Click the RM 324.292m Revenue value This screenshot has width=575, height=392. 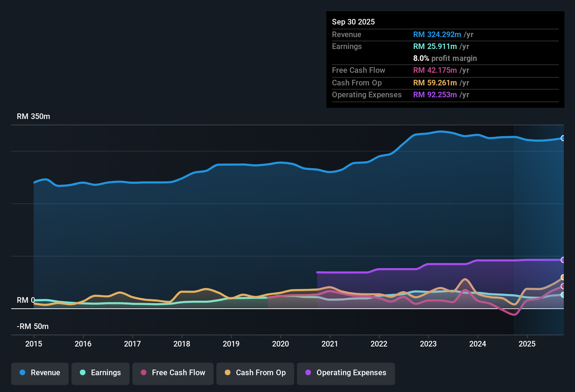pyautogui.click(x=437, y=35)
